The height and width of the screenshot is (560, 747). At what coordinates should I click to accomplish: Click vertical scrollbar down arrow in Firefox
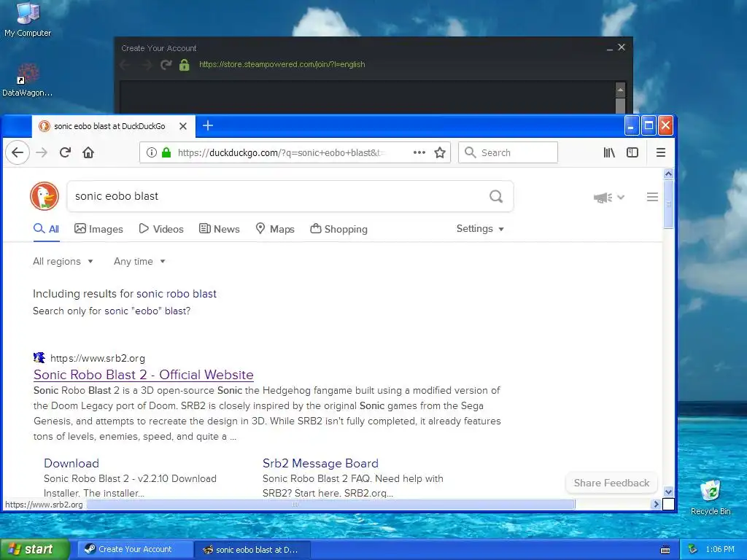tap(668, 492)
